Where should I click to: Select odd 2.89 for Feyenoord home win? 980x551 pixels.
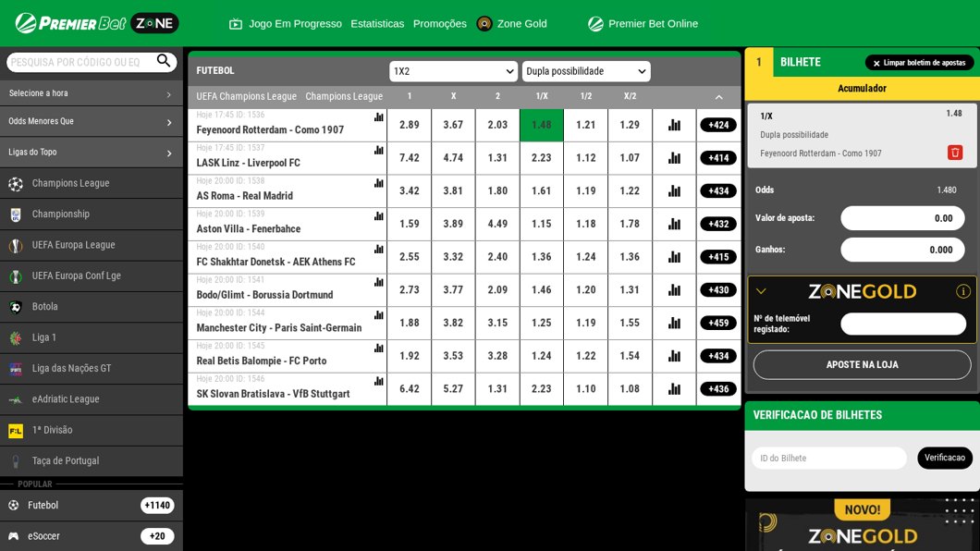coord(410,125)
